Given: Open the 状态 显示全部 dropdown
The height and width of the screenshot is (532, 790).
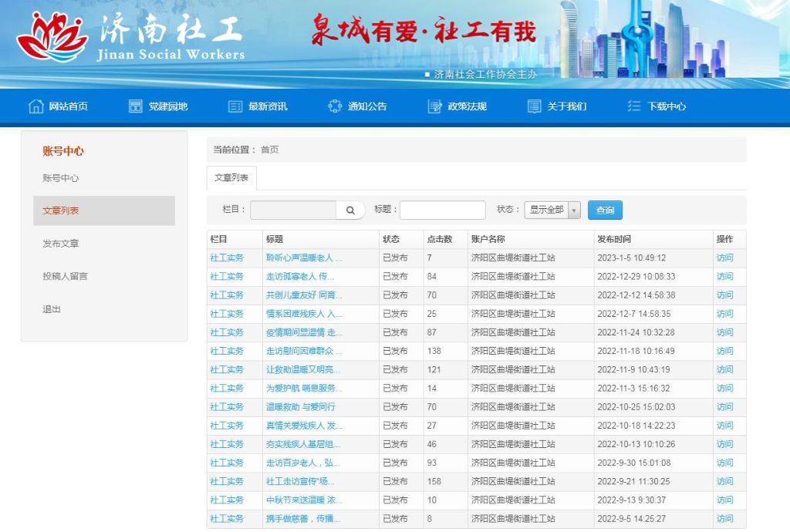Looking at the screenshot, I should pyautogui.click(x=552, y=210).
